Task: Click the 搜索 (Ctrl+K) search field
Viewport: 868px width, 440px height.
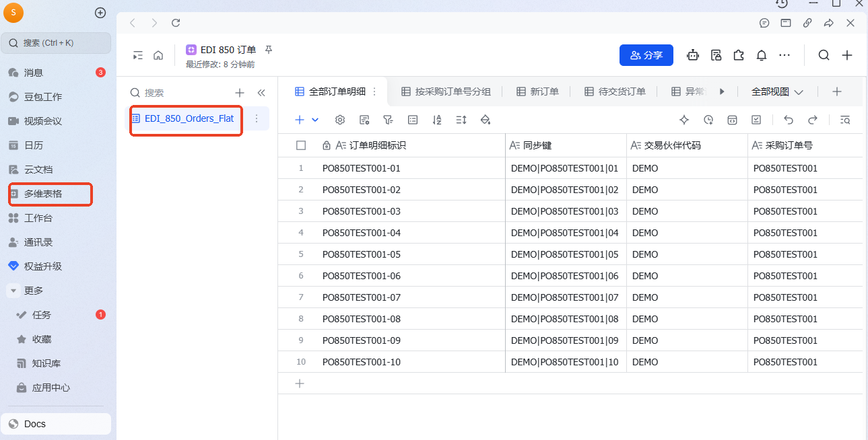Action: point(56,43)
